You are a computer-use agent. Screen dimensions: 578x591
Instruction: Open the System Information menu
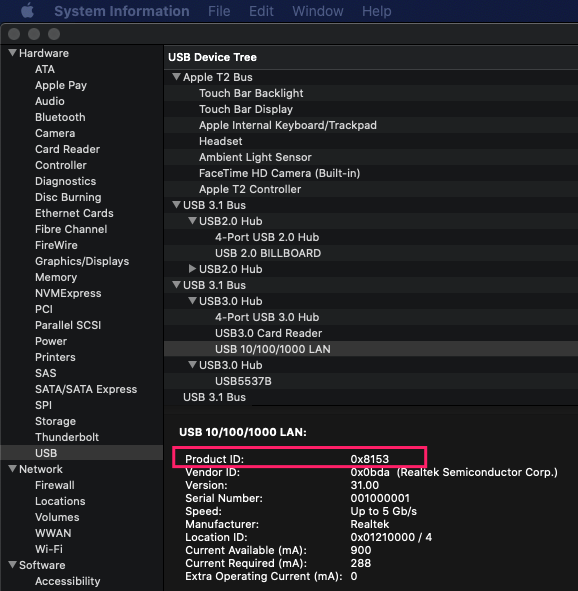pos(122,11)
